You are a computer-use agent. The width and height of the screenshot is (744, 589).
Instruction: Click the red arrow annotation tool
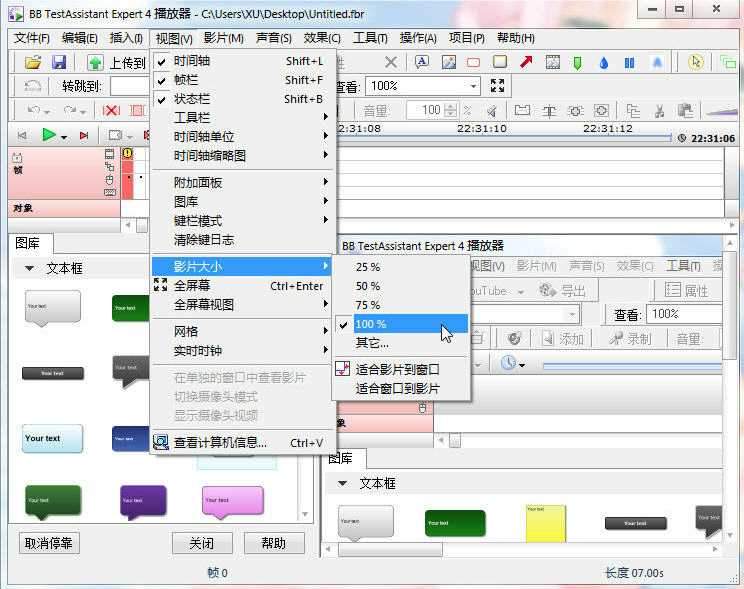tap(525, 62)
